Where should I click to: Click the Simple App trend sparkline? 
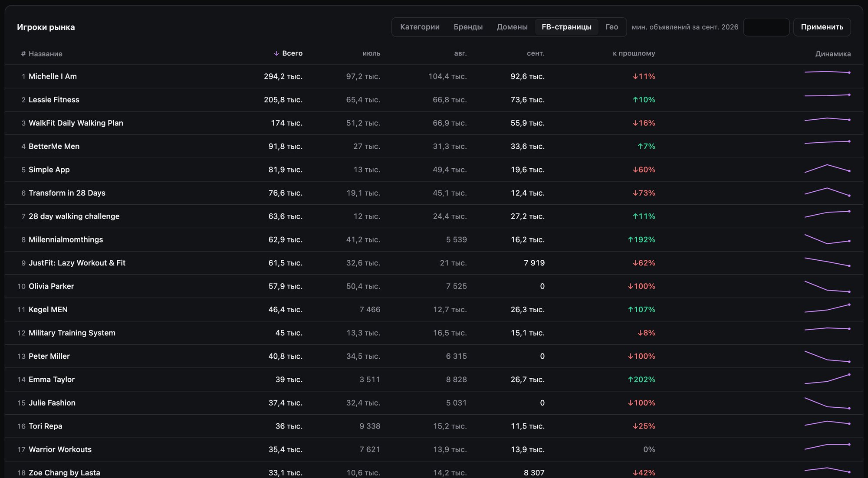(x=827, y=169)
